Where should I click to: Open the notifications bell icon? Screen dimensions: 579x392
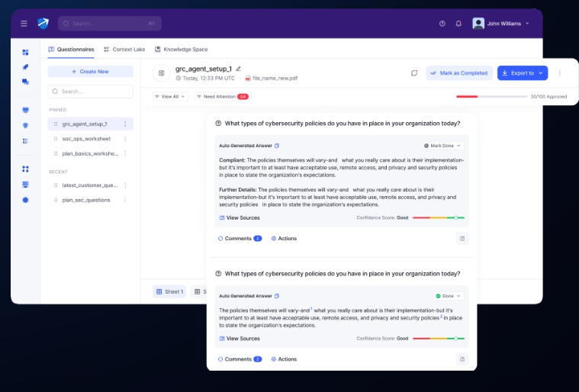458,24
